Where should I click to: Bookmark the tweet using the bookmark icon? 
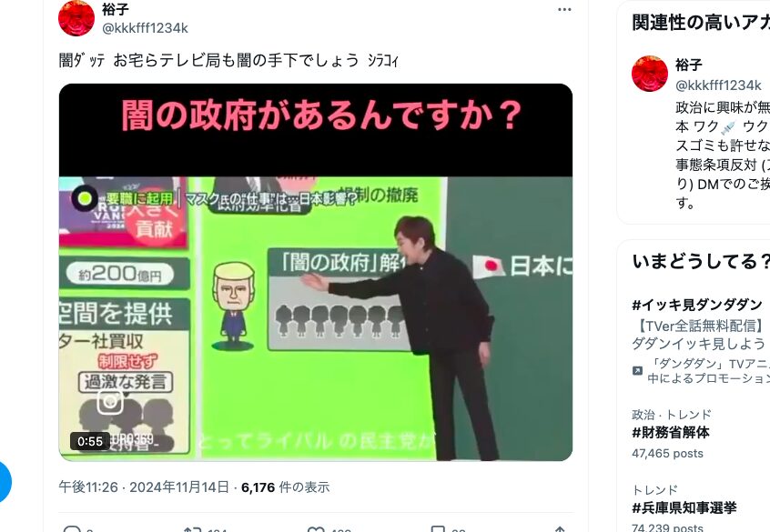(x=437, y=529)
